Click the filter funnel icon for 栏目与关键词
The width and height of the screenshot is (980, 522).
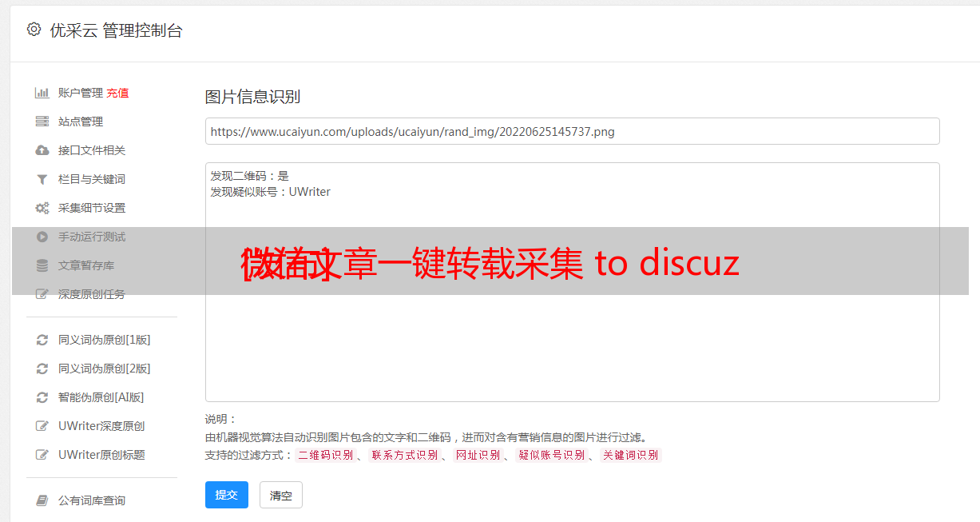[42, 179]
